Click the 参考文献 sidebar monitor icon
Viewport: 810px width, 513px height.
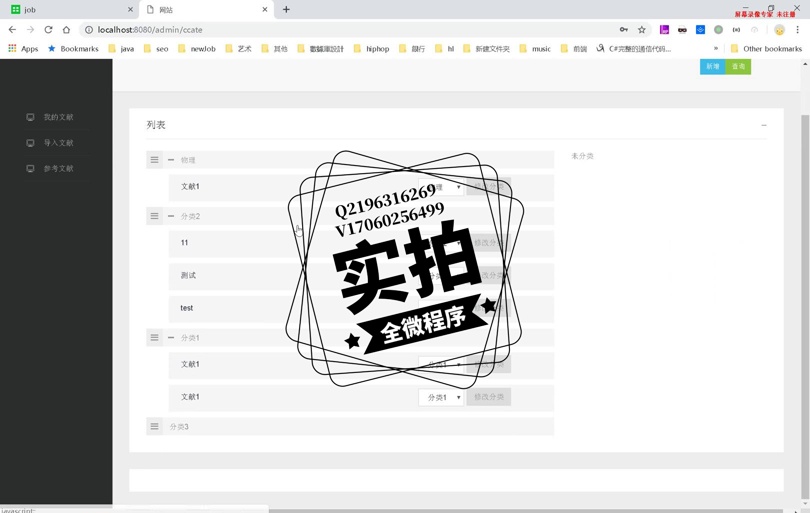30,169
